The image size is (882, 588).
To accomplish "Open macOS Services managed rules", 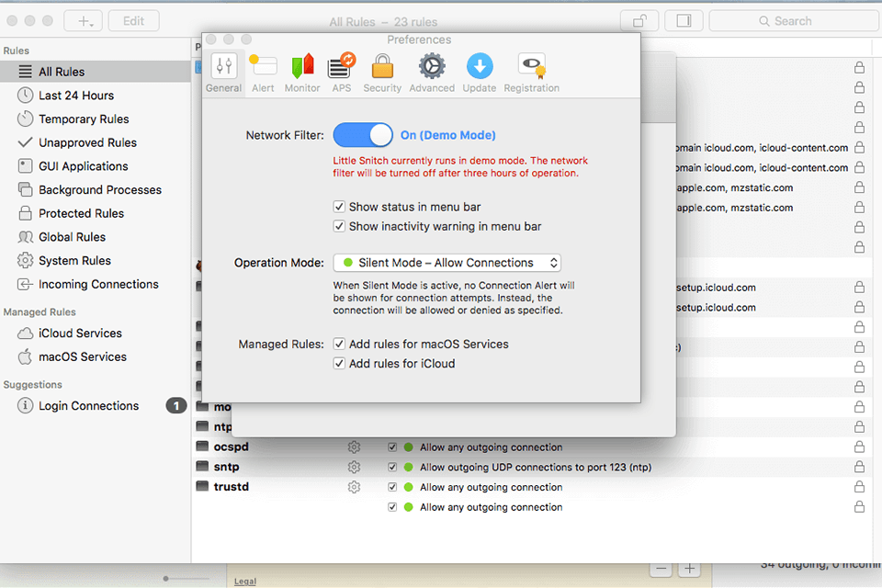I will (96, 357).
